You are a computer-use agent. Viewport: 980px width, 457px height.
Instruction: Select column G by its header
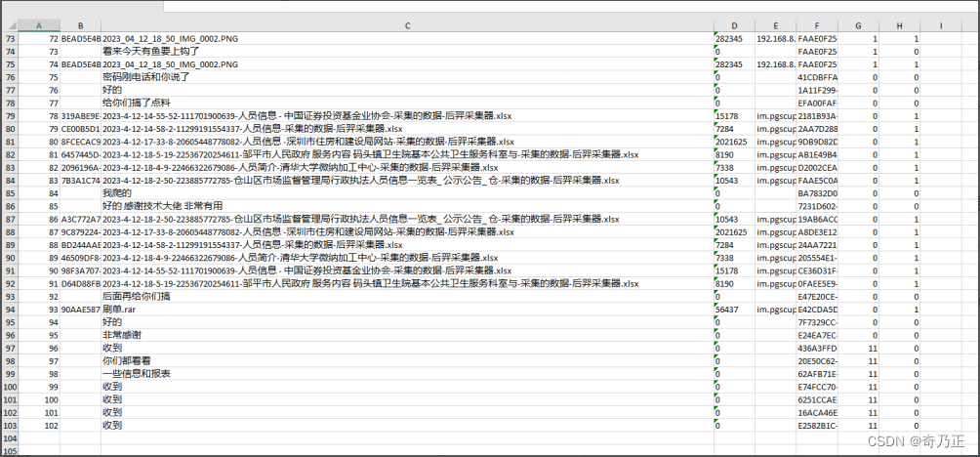pos(859,25)
